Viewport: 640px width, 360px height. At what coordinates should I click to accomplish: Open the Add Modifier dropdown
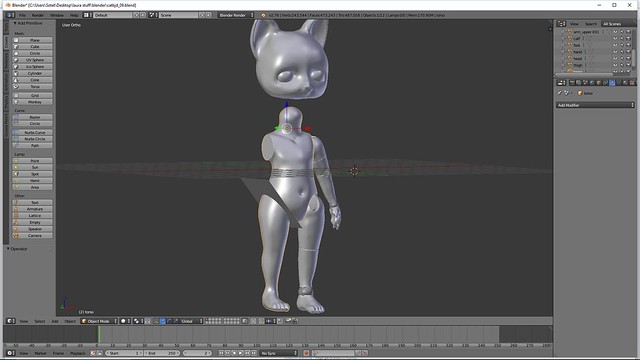click(595, 105)
